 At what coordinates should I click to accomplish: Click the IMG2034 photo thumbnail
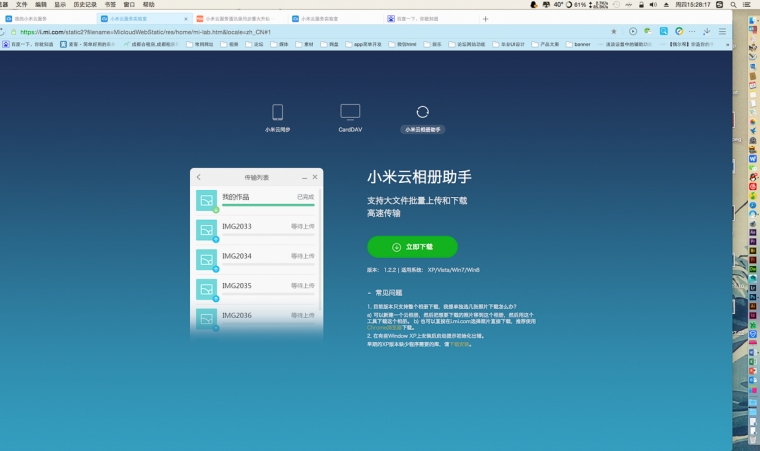(x=206, y=259)
